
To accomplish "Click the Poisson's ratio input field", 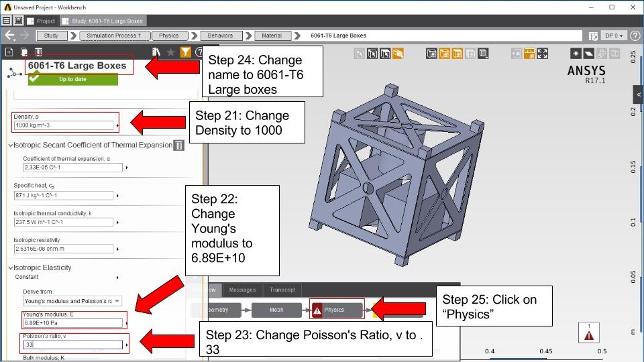I will 72,345.
